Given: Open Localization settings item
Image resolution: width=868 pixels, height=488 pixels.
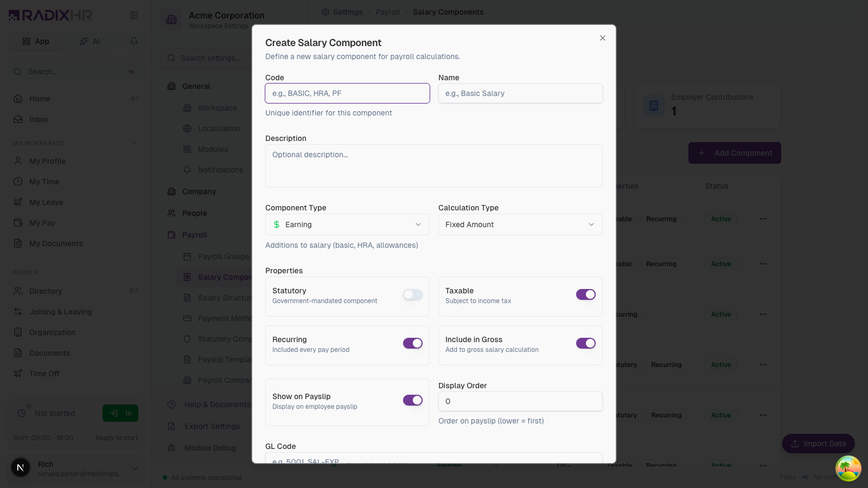Looking at the screenshot, I should point(219,129).
